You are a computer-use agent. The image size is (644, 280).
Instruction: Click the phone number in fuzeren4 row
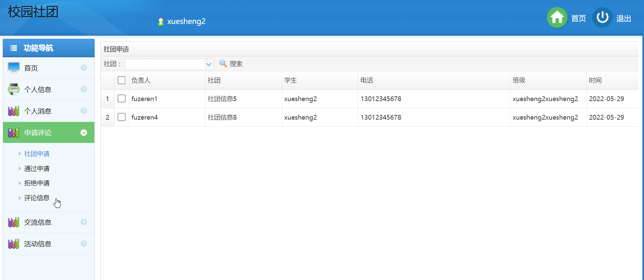[381, 117]
